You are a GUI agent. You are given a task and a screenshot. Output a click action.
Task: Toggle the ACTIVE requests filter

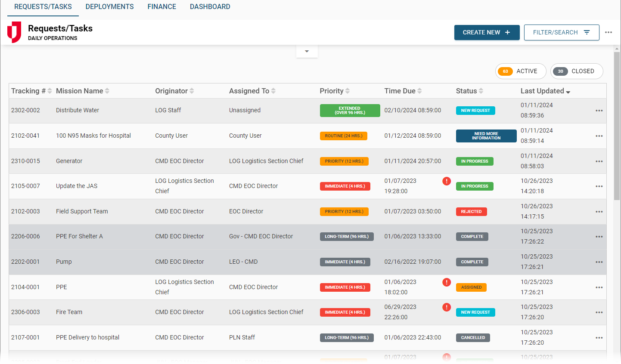click(521, 71)
